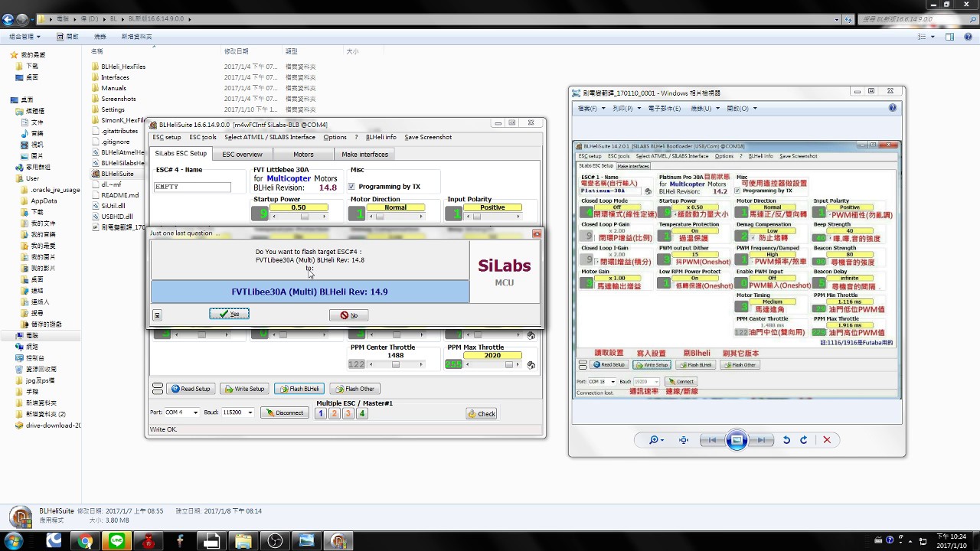This screenshot has height=551, width=980.
Task: Click the Write Setup button
Action: pyautogui.click(x=243, y=389)
